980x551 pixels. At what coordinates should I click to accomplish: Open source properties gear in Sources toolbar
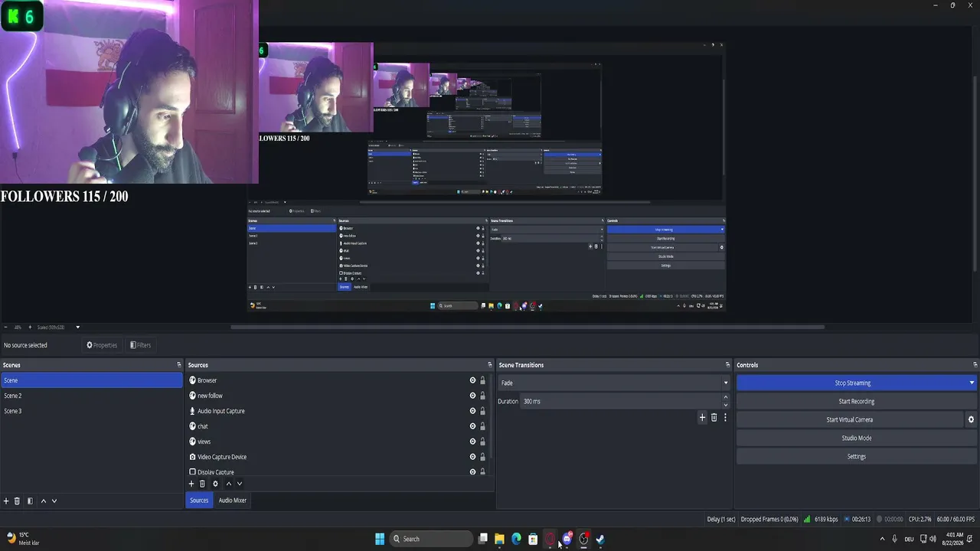[215, 484]
